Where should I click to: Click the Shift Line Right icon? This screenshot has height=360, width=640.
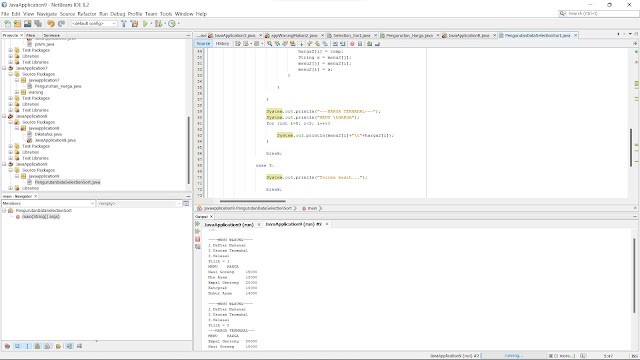[x=342, y=43]
